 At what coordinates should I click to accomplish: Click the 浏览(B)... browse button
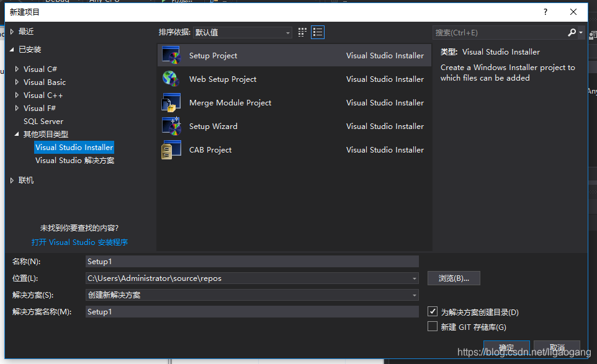(x=454, y=278)
